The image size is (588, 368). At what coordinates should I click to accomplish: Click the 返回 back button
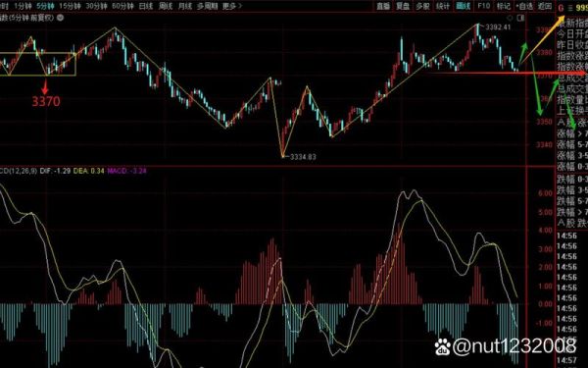[545, 6]
